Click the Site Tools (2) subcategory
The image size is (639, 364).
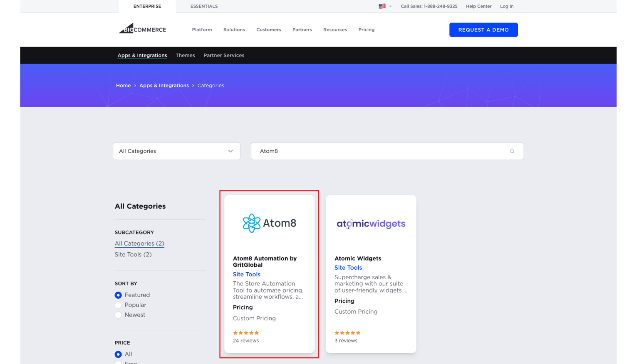133,254
